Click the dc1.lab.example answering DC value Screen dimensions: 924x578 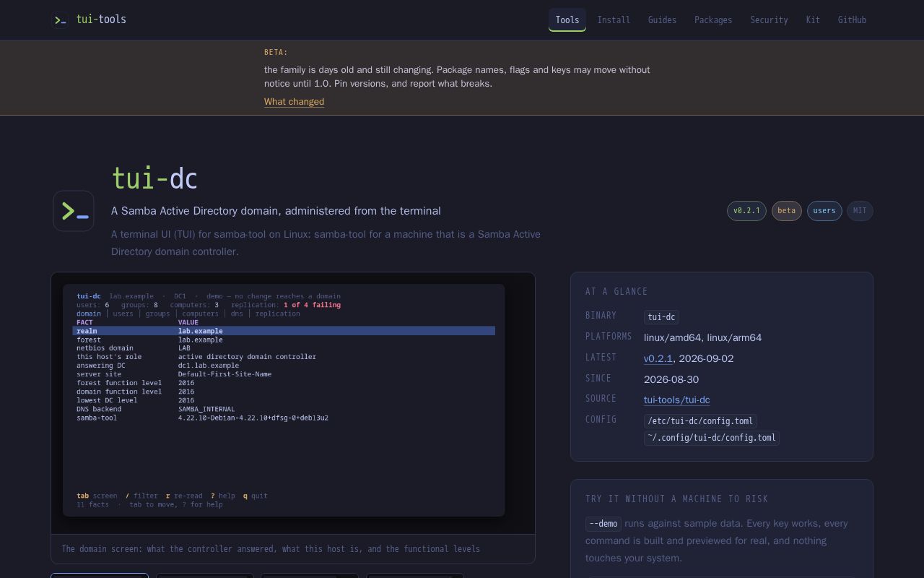pyautogui.click(x=209, y=366)
